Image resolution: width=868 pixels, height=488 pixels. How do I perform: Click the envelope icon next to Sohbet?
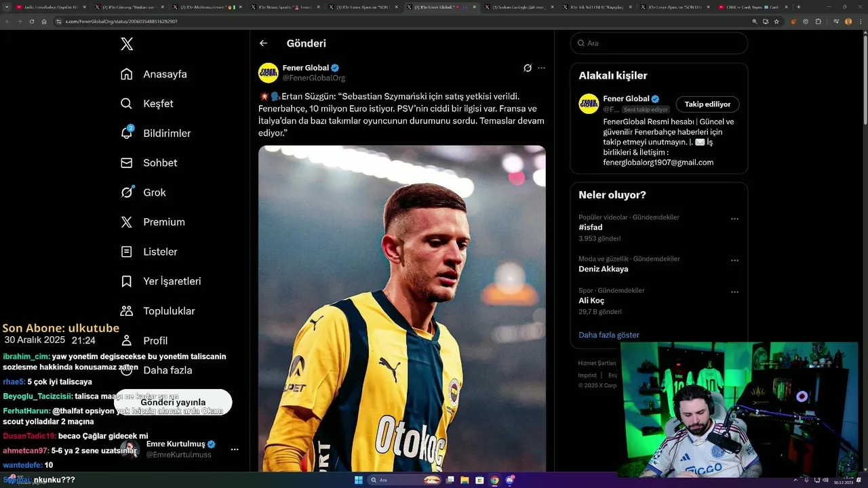[x=127, y=163]
